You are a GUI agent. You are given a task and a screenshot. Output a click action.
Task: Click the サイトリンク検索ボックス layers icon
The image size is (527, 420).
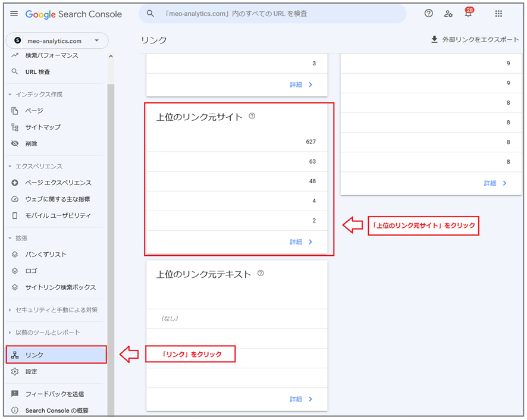click(15, 287)
